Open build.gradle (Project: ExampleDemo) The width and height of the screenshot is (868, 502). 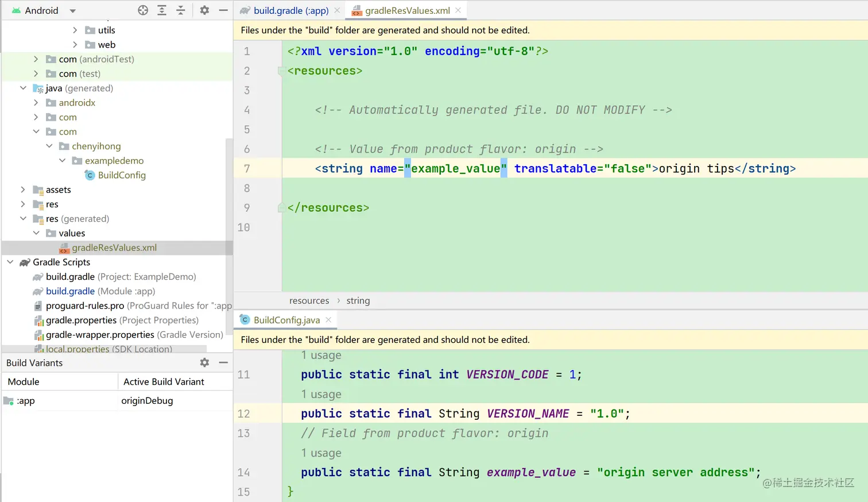coord(121,277)
